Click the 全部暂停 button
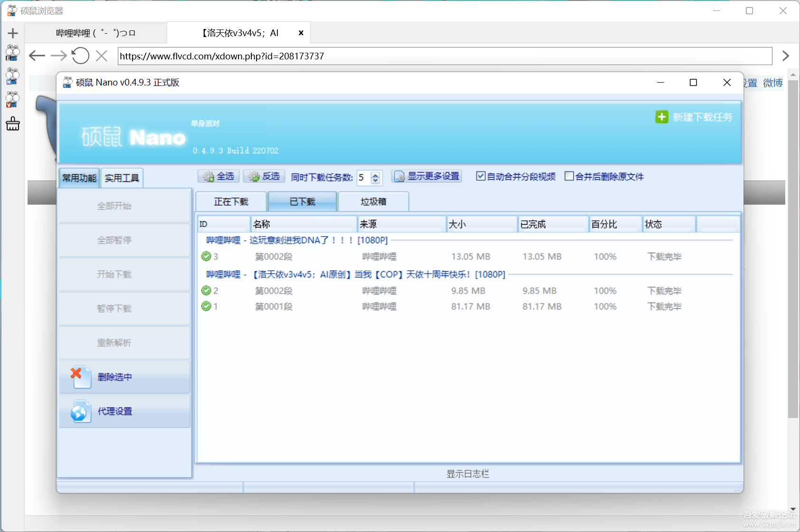The height and width of the screenshot is (532, 800). (x=124, y=240)
